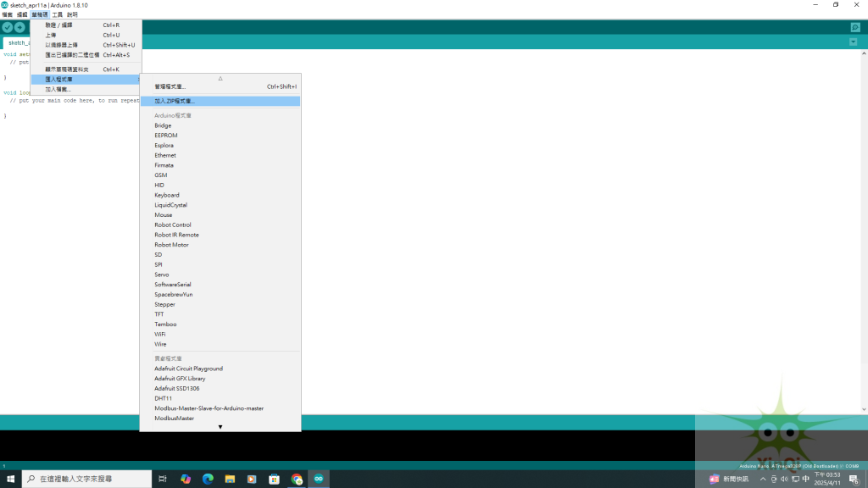Open the 編輯 menu in menu bar

tap(22, 14)
